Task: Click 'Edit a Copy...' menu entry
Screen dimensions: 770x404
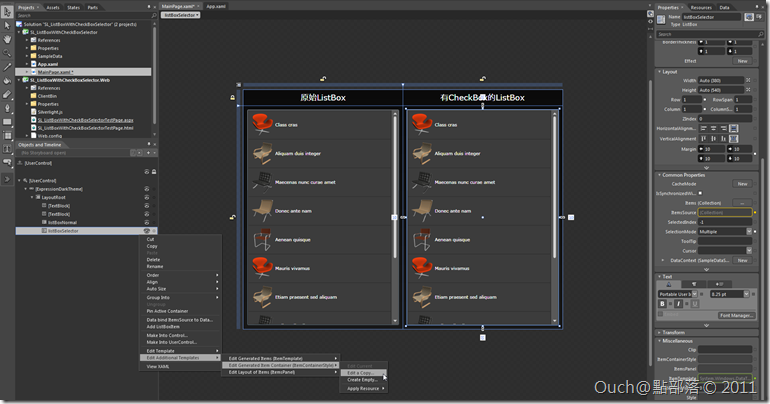Action: [x=359, y=372]
